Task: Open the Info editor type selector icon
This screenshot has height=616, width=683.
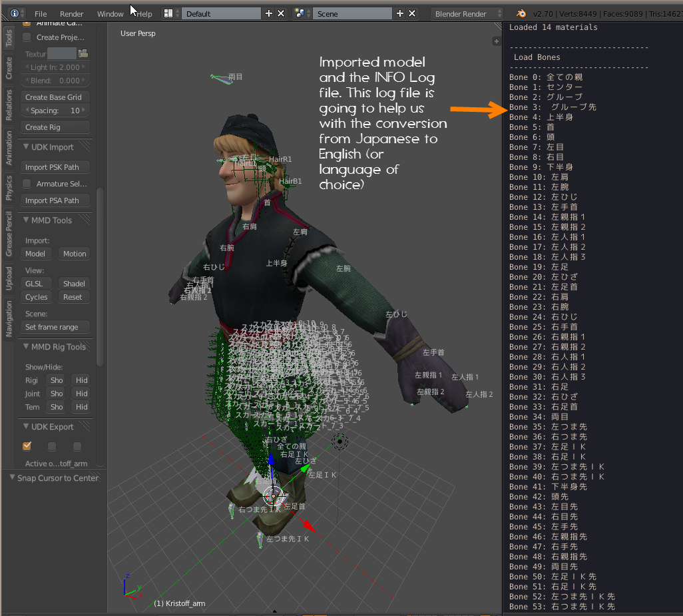Action: 17,13
